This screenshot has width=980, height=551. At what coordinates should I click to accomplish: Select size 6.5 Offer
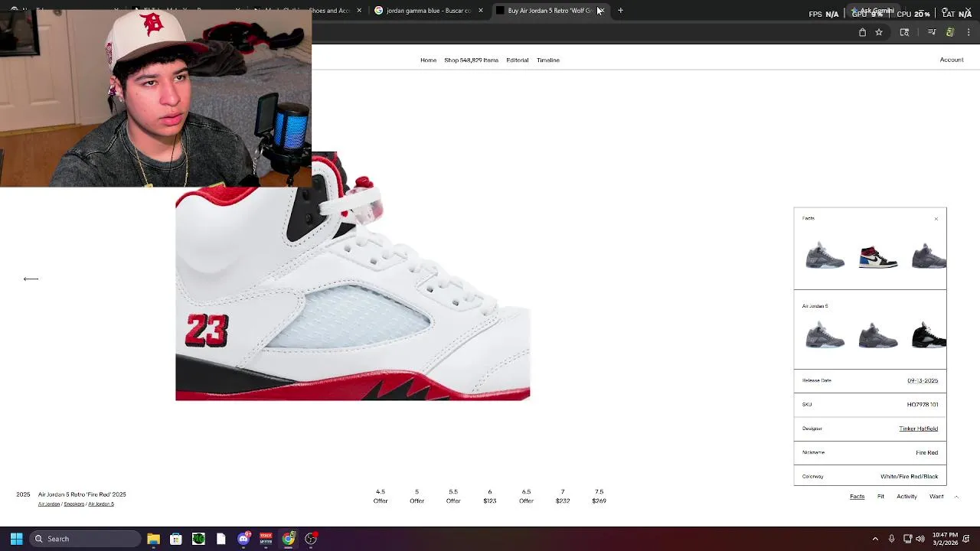coord(526,496)
